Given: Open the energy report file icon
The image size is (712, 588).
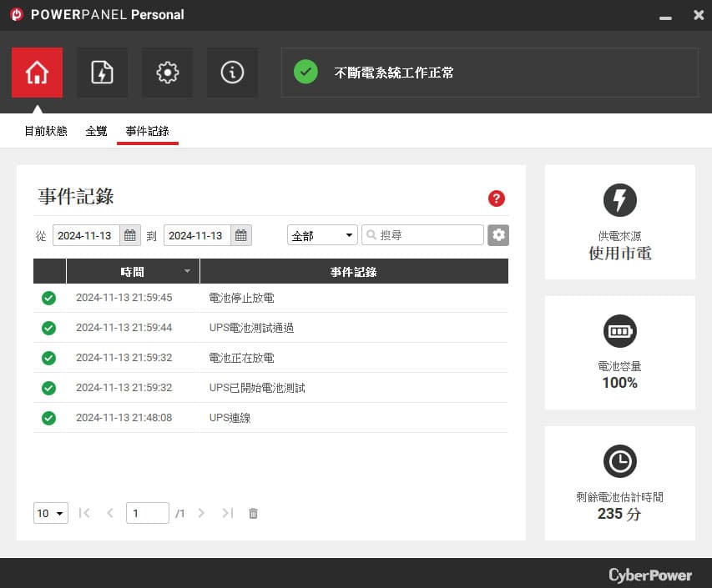Looking at the screenshot, I should point(102,73).
